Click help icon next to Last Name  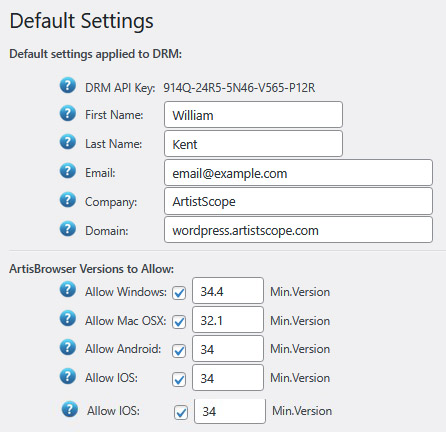tap(68, 142)
